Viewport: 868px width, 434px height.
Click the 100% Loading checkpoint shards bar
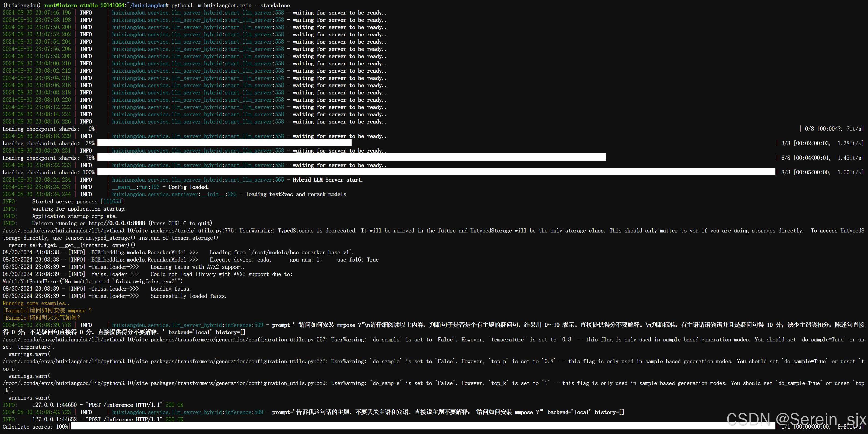point(436,172)
